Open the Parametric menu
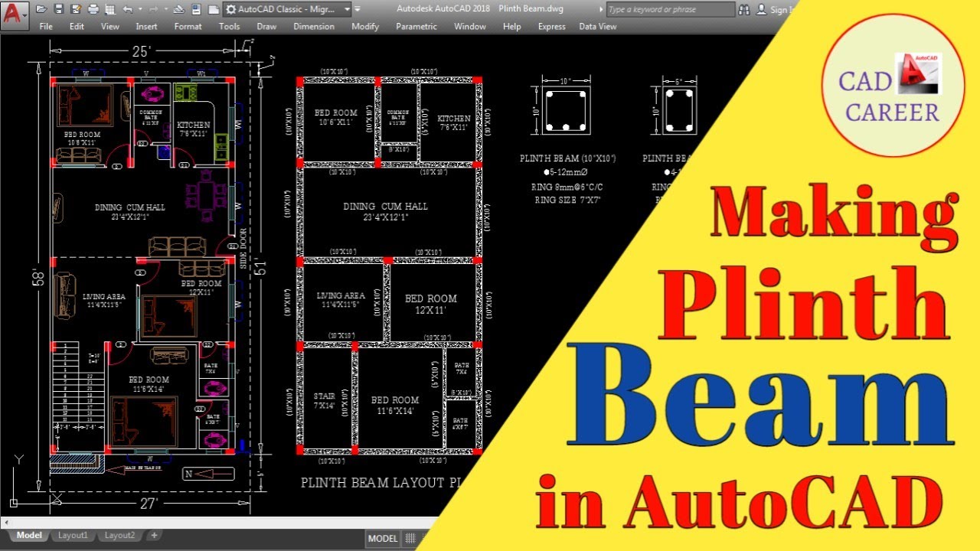This screenshot has height=551, width=980. click(417, 26)
